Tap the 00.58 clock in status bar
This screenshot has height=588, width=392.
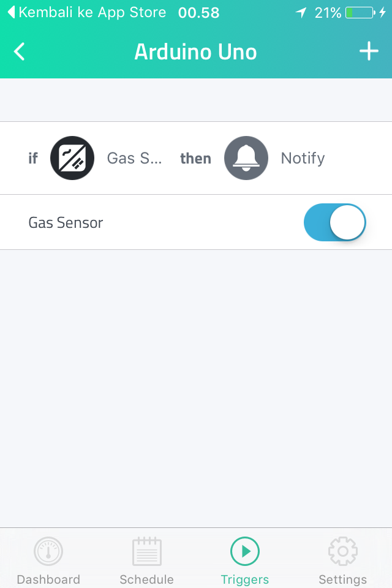pos(199,13)
